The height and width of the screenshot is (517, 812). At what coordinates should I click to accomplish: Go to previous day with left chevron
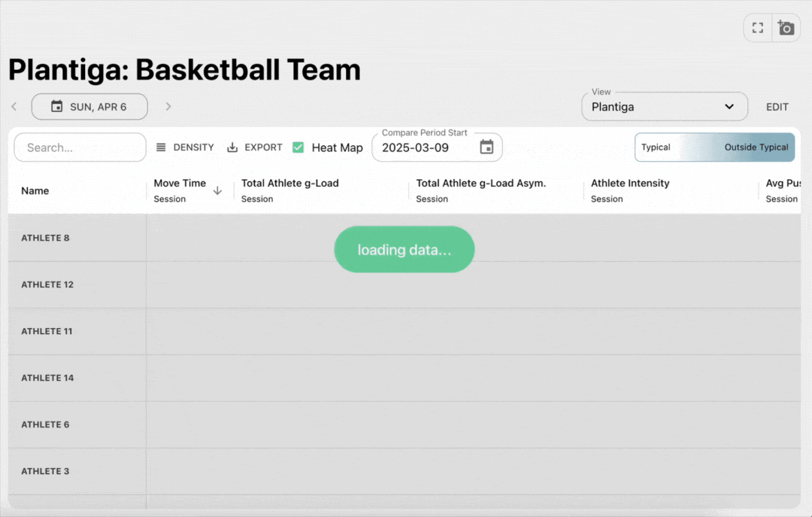tap(14, 106)
